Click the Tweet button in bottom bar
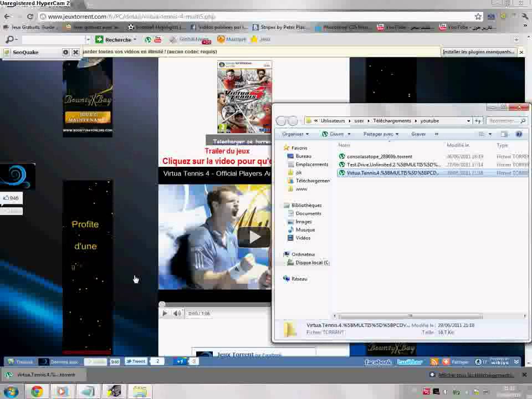Viewport: 532px width, 399px height. (136, 361)
